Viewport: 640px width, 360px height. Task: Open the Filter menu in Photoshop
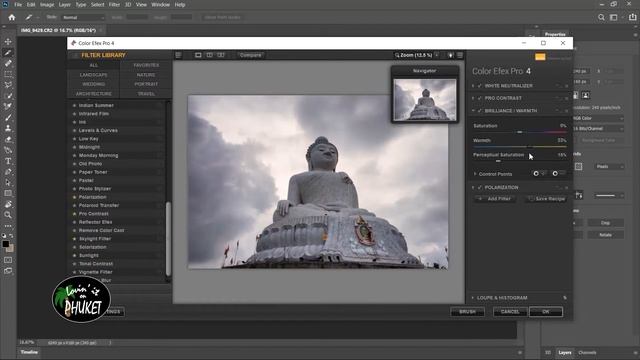coord(114,5)
